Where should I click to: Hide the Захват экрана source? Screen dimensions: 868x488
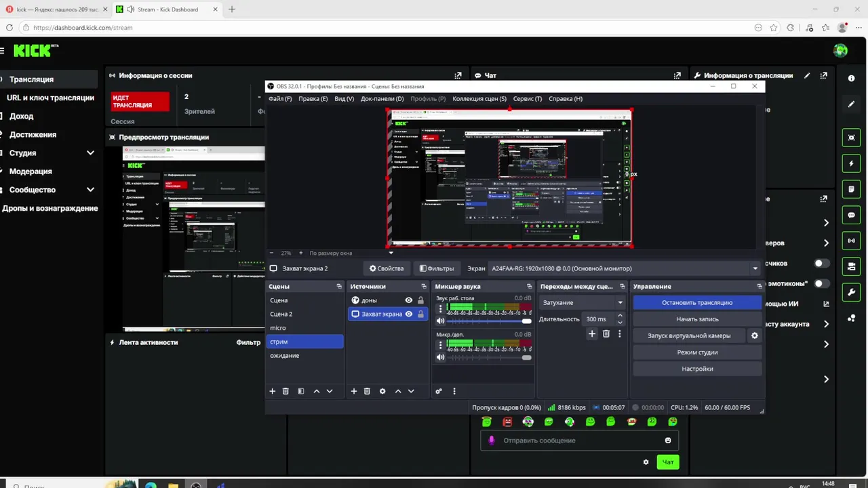coord(409,314)
